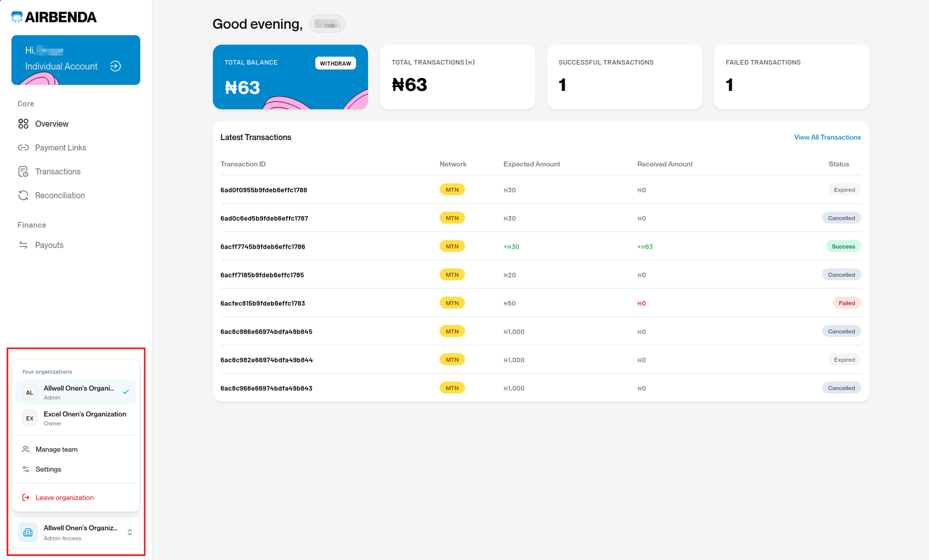The width and height of the screenshot is (929, 560).
Task: Click the Reconciliation refresh icon
Action: point(23,196)
